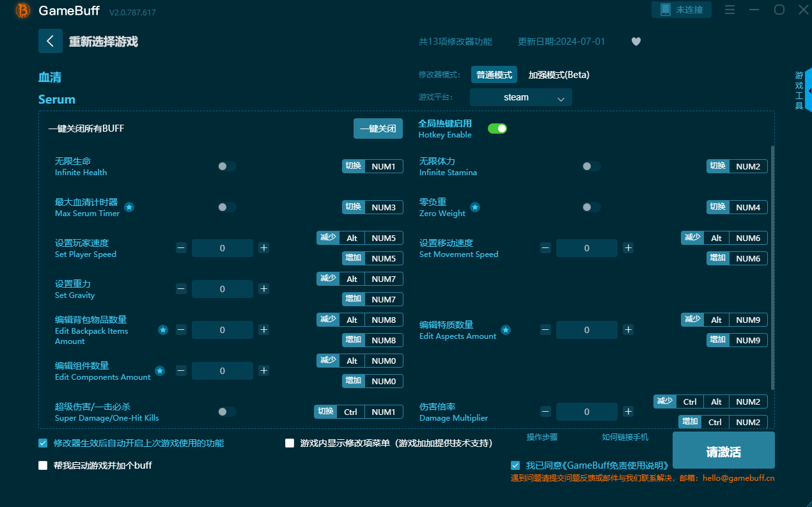812x507 pixels.
Task: Enable Max Serum Timer toggle
Action: (x=226, y=207)
